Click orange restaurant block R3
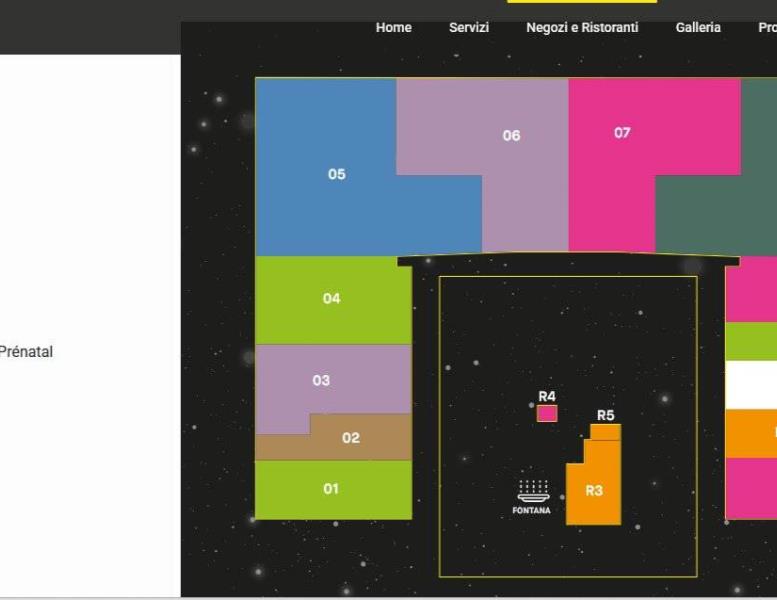This screenshot has height=600, width=777. pos(594,491)
